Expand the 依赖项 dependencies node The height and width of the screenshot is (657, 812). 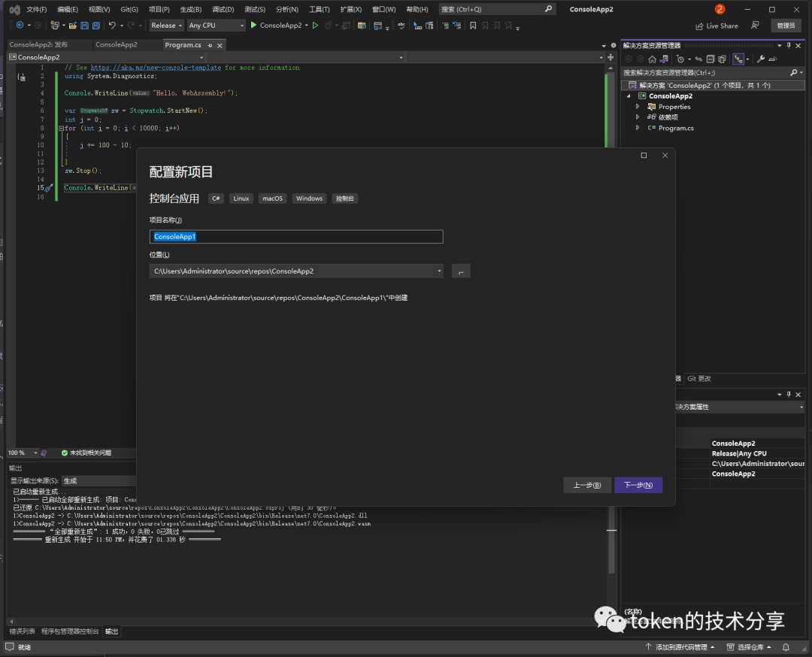638,117
